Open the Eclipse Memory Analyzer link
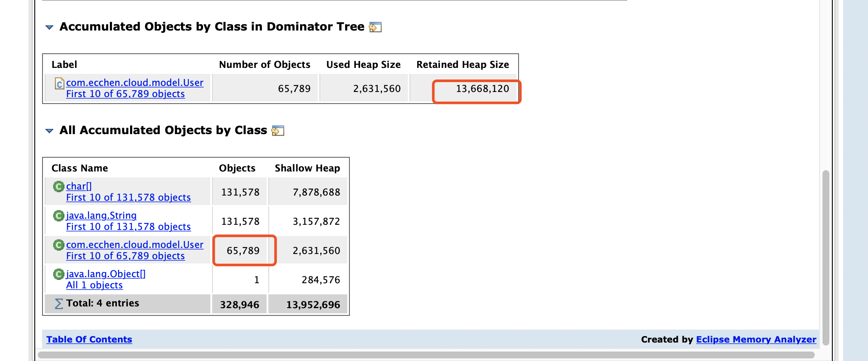The height and width of the screenshot is (361, 868). click(x=756, y=340)
